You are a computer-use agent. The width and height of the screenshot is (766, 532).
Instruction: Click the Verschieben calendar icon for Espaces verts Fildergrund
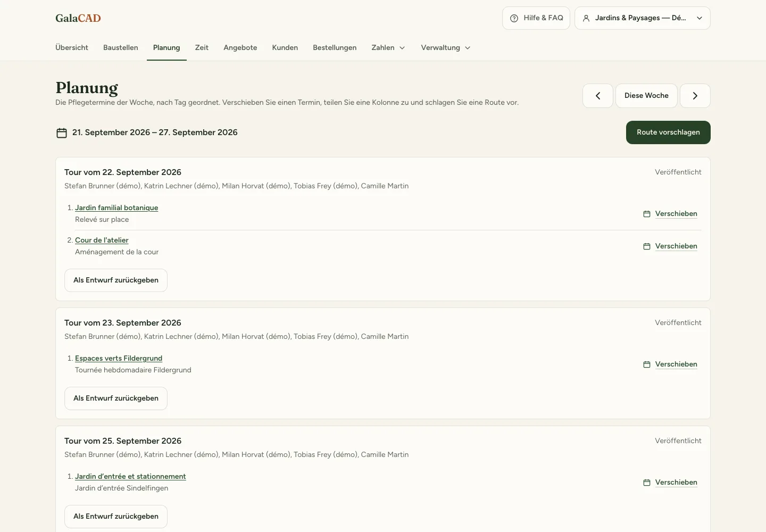coord(647,364)
